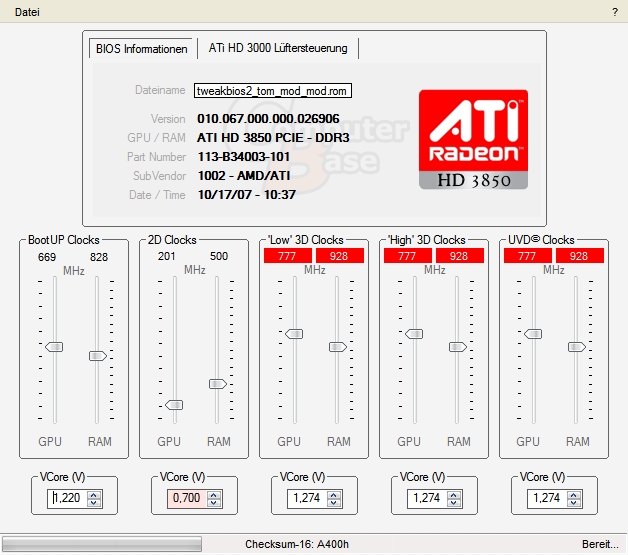Decrease 'High' 3D VCore with down arrow
The height and width of the screenshot is (555, 628).
coord(454,503)
